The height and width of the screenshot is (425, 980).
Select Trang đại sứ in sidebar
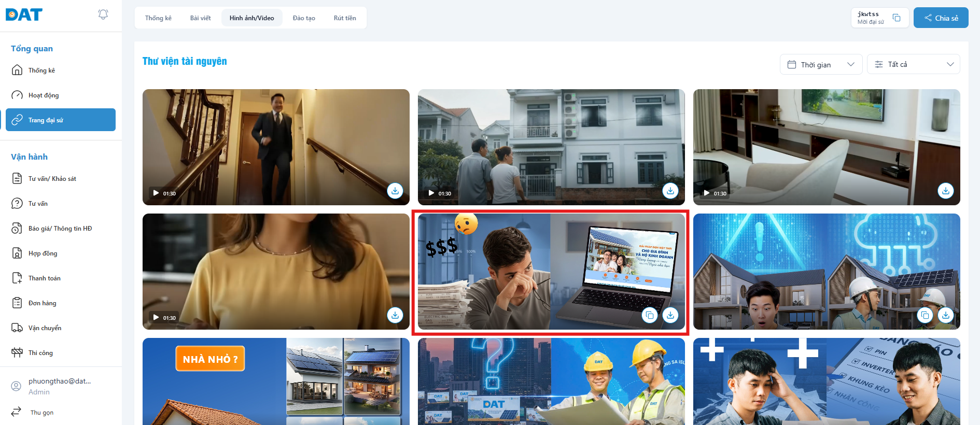point(61,120)
